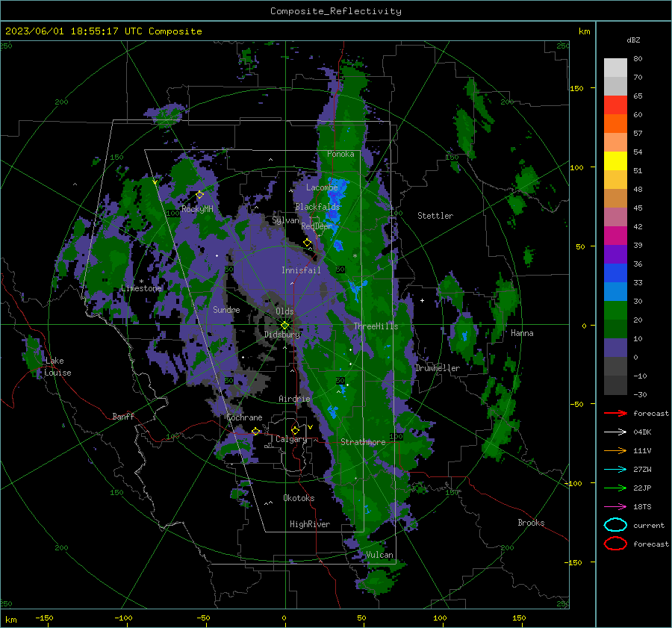Screen dimensions: 672x628
Task: Pick the red 60-65 dBZ swatch
Action: (x=615, y=105)
